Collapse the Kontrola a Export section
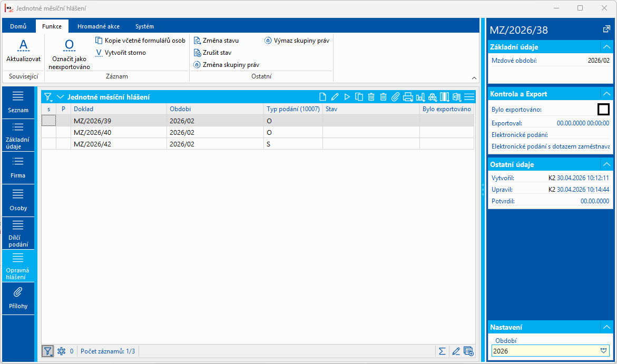 tap(606, 94)
